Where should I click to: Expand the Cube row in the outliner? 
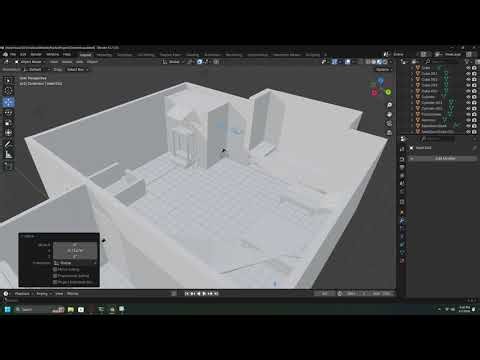[412, 68]
